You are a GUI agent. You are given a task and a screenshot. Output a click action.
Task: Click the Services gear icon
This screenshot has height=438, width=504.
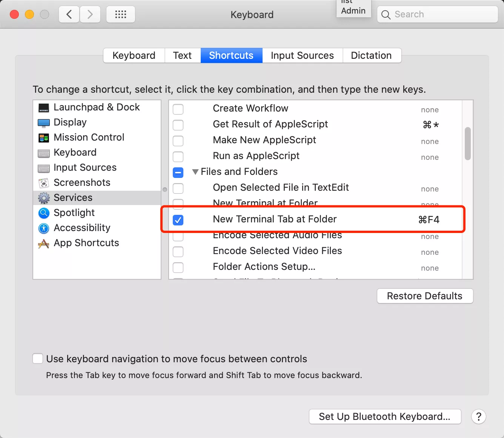tap(44, 198)
